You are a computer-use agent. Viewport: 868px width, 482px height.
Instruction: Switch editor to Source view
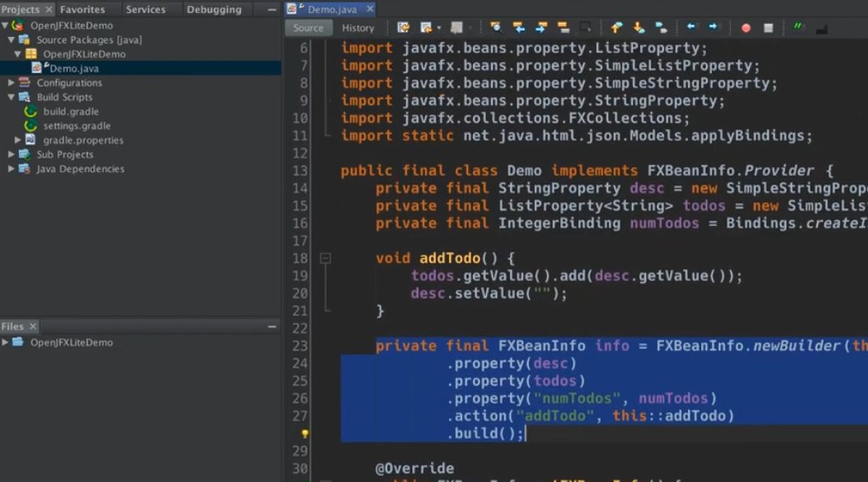coord(308,27)
